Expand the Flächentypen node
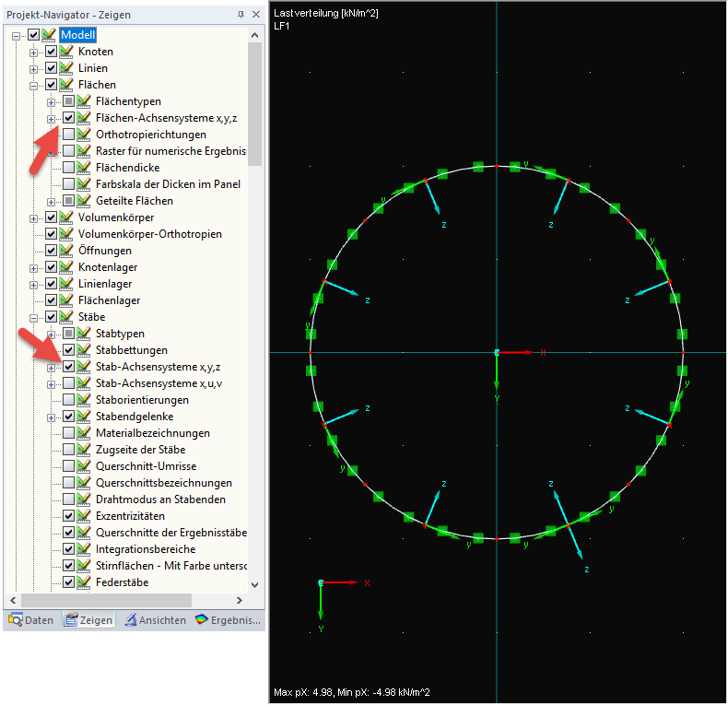 tap(51, 102)
